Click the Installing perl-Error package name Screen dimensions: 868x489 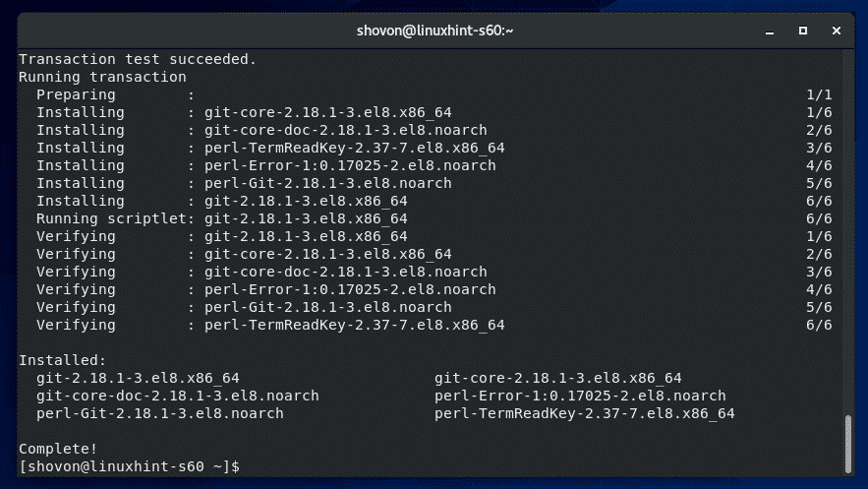[350, 165]
